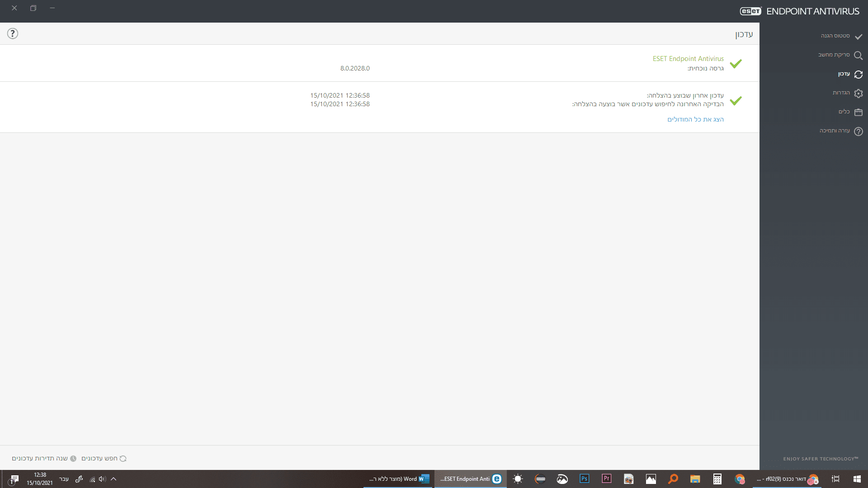The width and height of the screenshot is (868, 488).
Task: Show all modules (הצג את כל המודולים) link
Action: click(x=695, y=119)
